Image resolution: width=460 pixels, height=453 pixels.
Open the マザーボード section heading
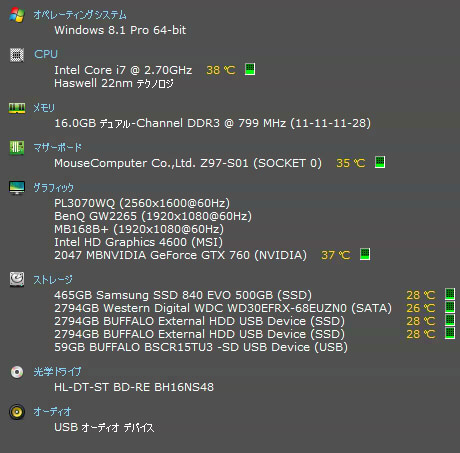click(58, 147)
